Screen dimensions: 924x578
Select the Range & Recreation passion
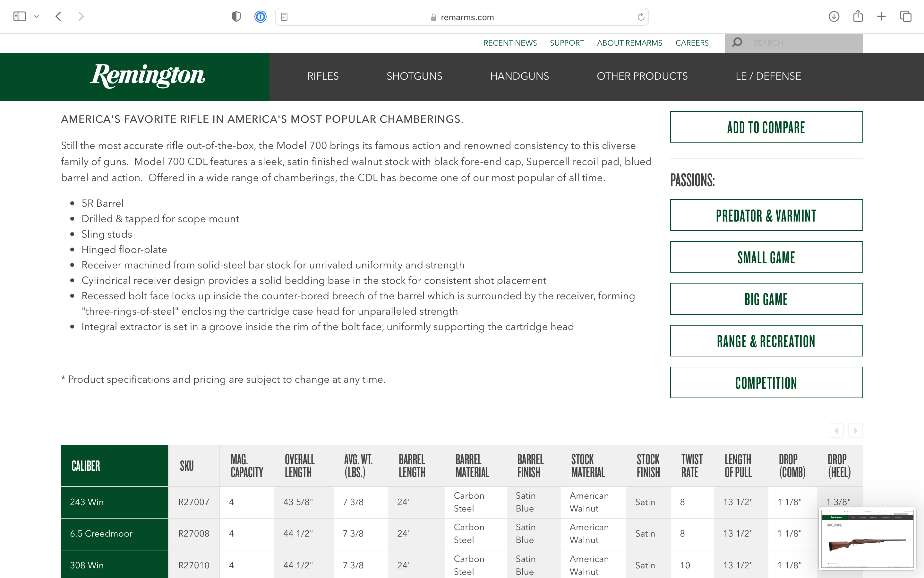[766, 341]
